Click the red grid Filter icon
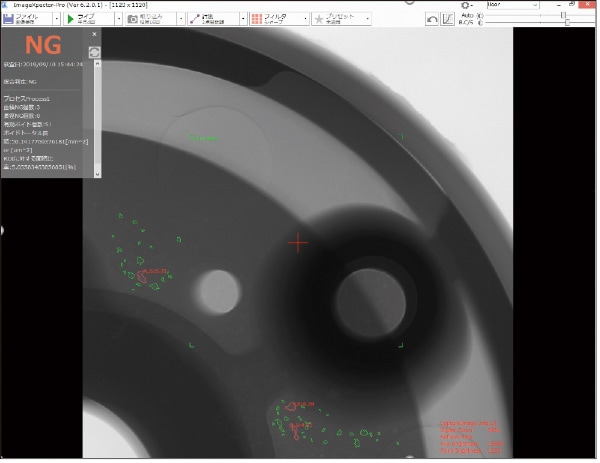Image resolution: width=600 pixels, height=463 pixels. pyautogui.click(x=257, y=19)
